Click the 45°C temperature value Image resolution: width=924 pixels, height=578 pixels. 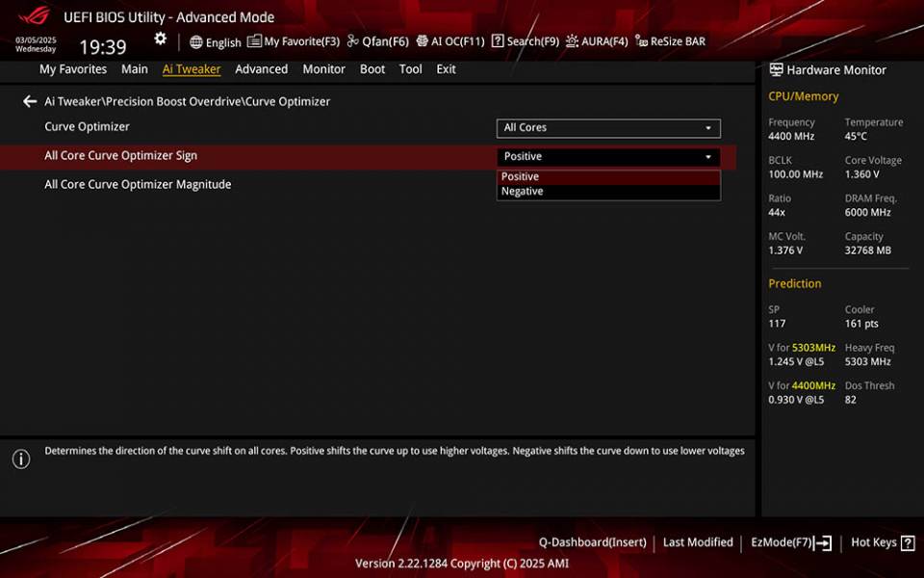pos(856,136)
